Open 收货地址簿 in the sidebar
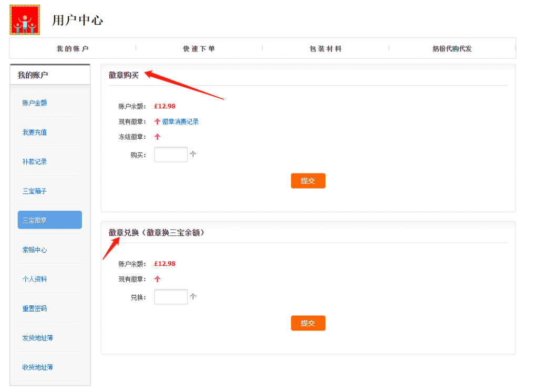538x392 pixels. coord(37,367)
